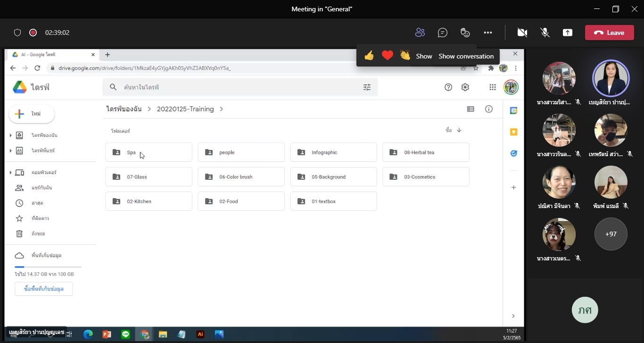Click the recording indicator icon
The width and height of the screenshot is (644, 343).
pos(33,33)
